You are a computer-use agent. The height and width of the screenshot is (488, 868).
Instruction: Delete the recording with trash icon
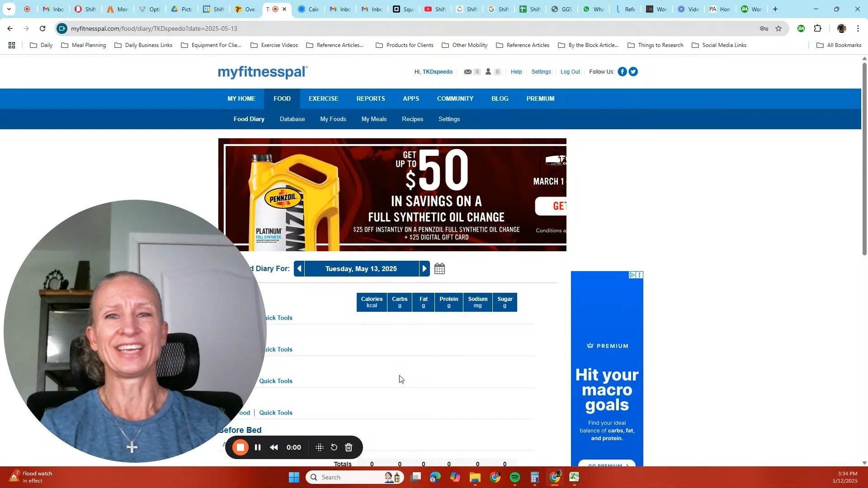349,447
